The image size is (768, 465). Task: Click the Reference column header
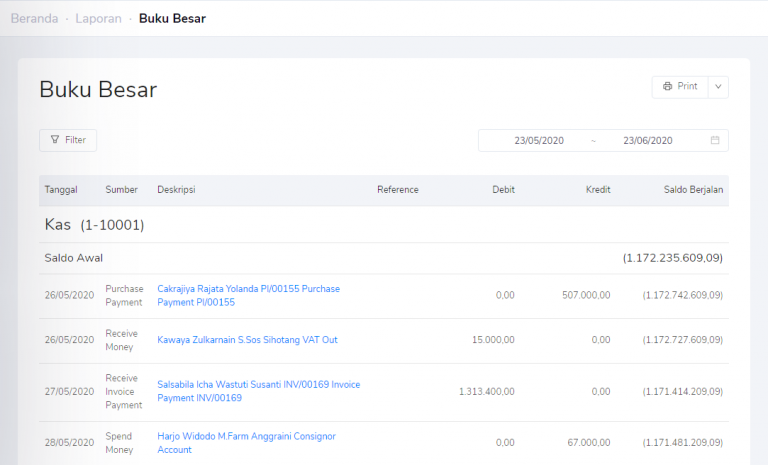(x=397, y=190)
